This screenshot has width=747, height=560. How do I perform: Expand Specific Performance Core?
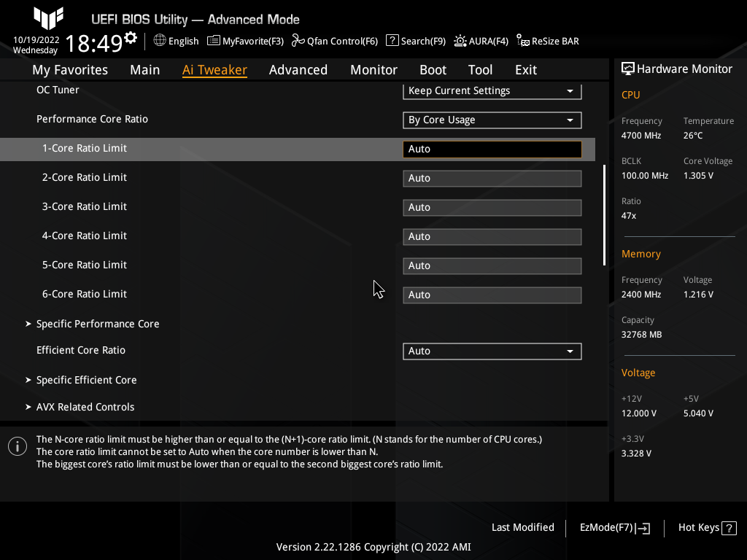pyautogui.click(x=97, y=324)
